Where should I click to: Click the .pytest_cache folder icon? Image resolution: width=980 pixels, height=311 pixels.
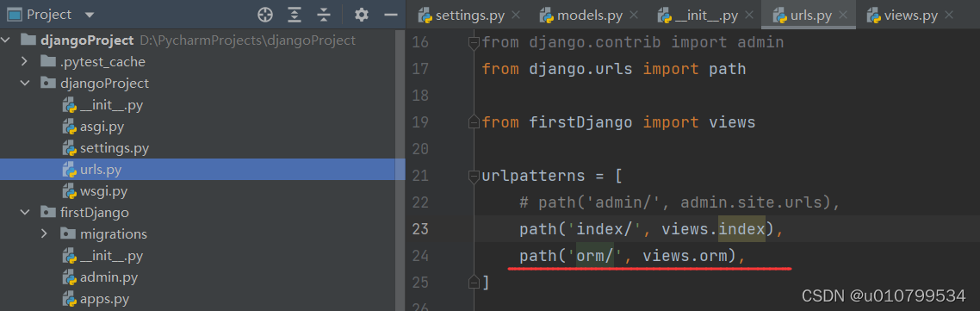point(47,62)
